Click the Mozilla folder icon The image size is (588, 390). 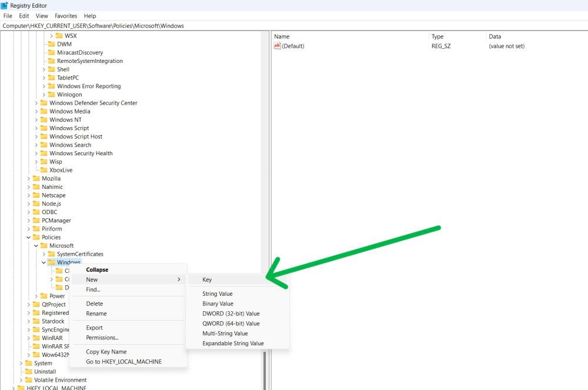point(36,178)
